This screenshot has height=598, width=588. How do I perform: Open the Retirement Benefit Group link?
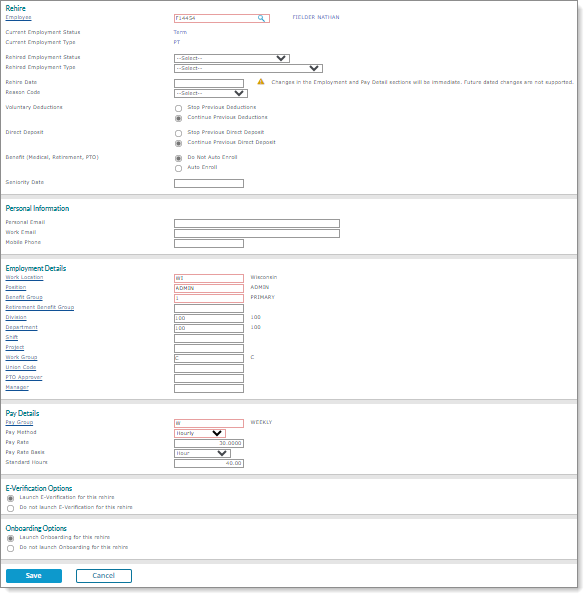click(x=40, y=307)
